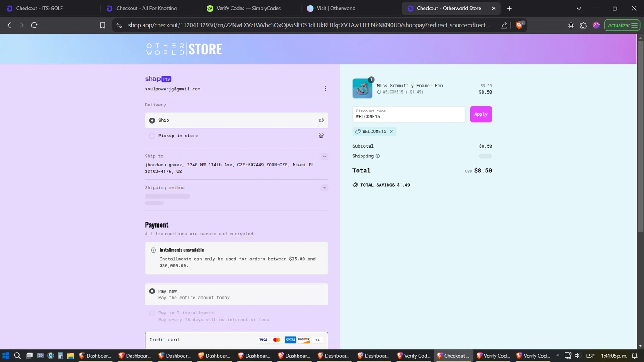Viewport: 644px width, 362px height.
Task: Expand the Shipping method section
Action: tap(325, 187)
